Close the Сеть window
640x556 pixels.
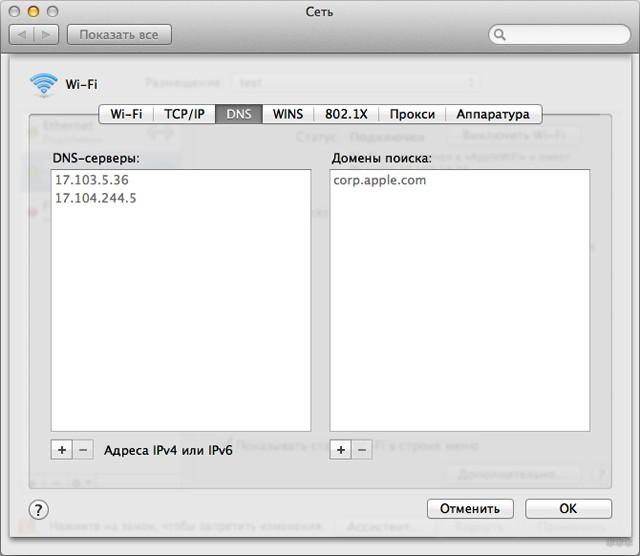pos(14,11)
